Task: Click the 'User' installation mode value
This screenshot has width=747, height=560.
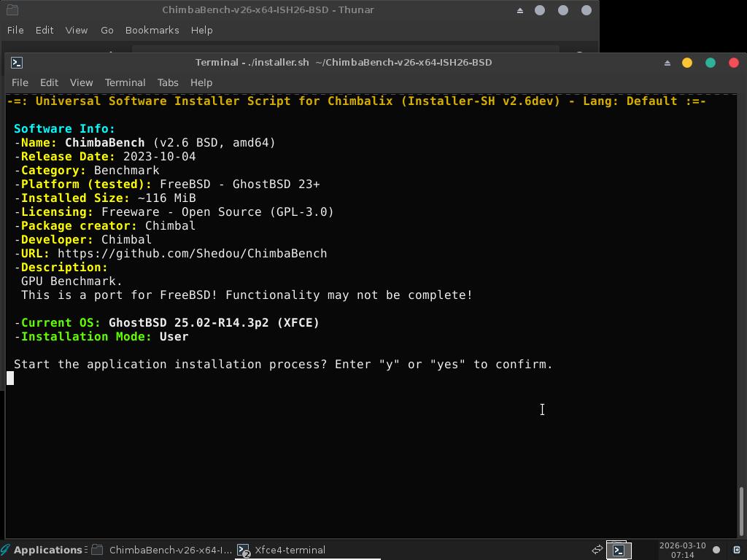Action: (174, 336)
